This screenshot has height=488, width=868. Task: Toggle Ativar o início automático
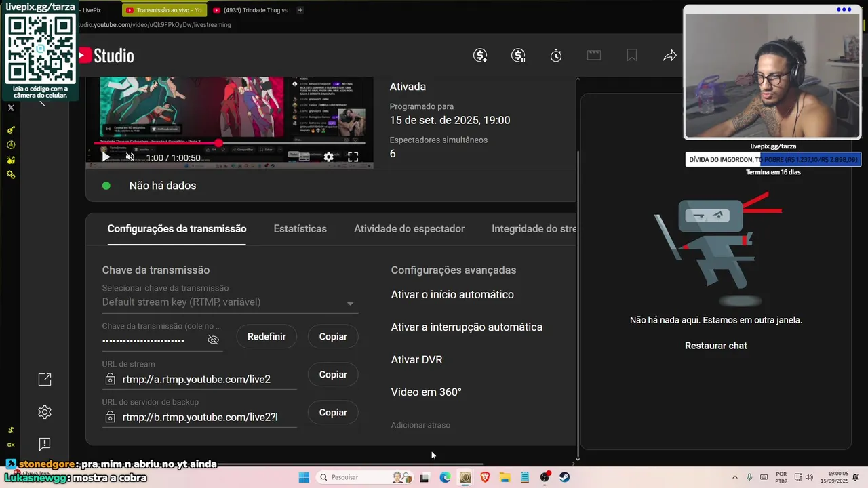452,294
